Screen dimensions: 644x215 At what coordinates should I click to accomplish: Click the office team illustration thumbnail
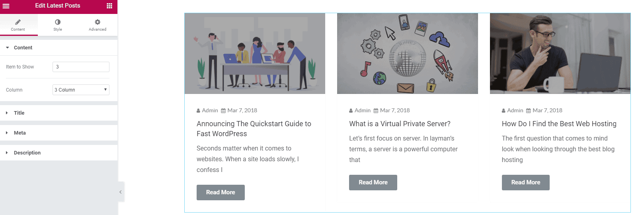tap(255, 54)
